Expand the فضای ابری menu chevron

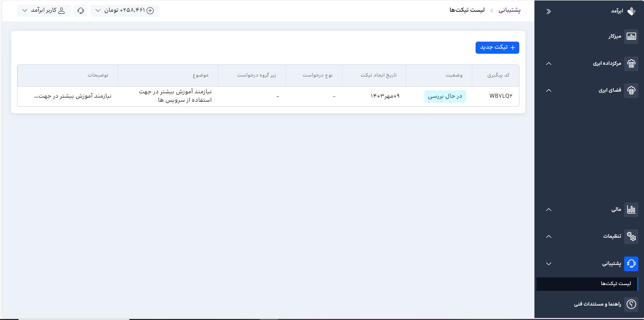tap(549, 90)
